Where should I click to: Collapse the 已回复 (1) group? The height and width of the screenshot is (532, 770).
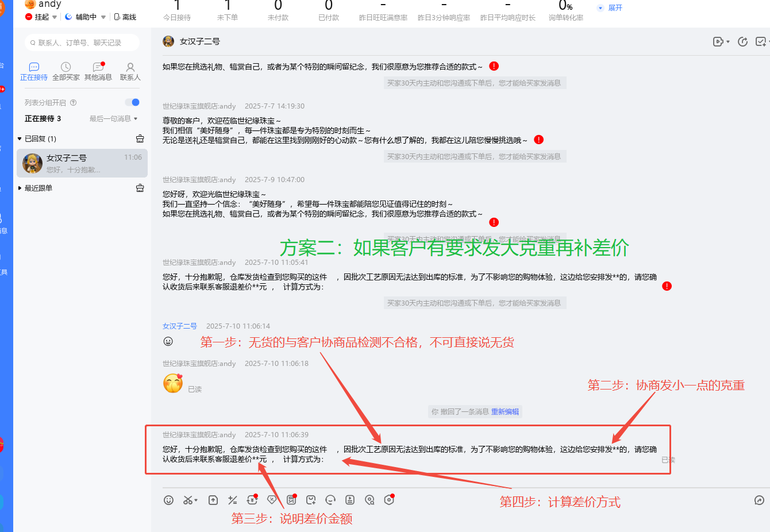coord(20,138)
